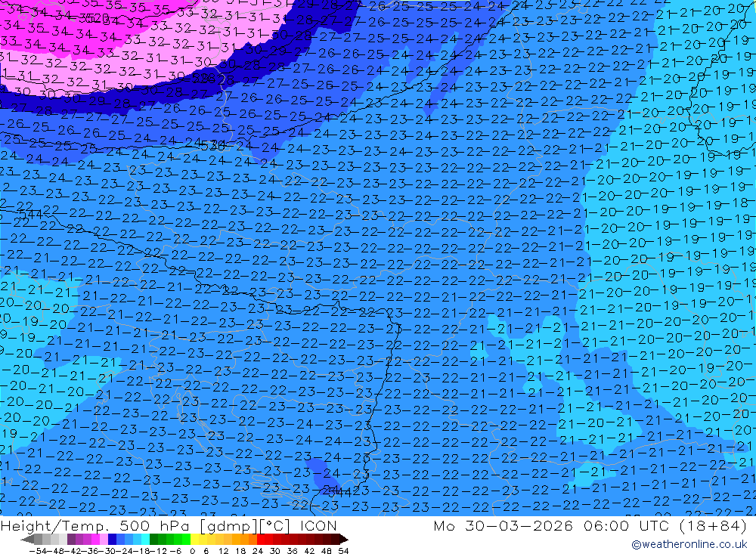Click the gray left arrow cap of color scale
This screenshot has width=756, height=554.
point(27,540)
